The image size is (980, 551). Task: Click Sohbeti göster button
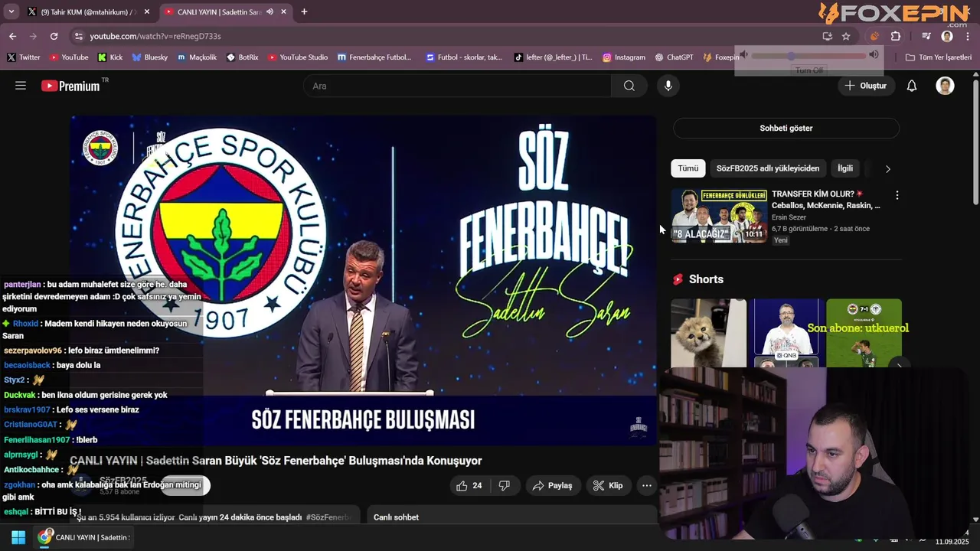[x=786, y=128]
